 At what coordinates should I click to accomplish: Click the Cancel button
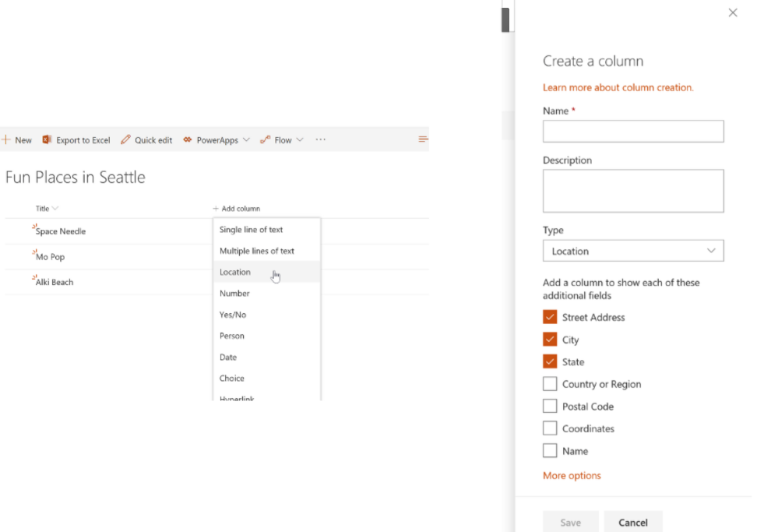[632, 523]
